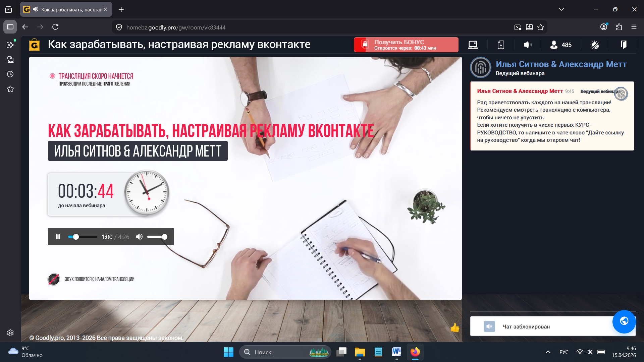Screen dimensions: 644x362
Task: Open bookmarks from the sidebar star icon
Action: [x=10, y=89]
